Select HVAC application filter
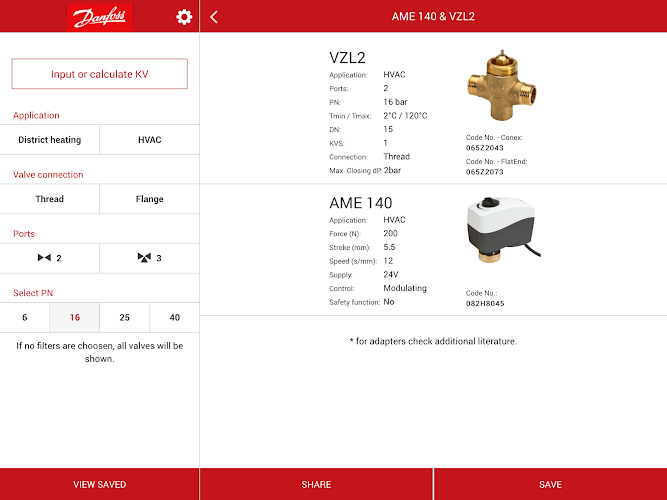The width and height of the screenshot is (667, 500). pyautogui.click(x=149, y=140)
